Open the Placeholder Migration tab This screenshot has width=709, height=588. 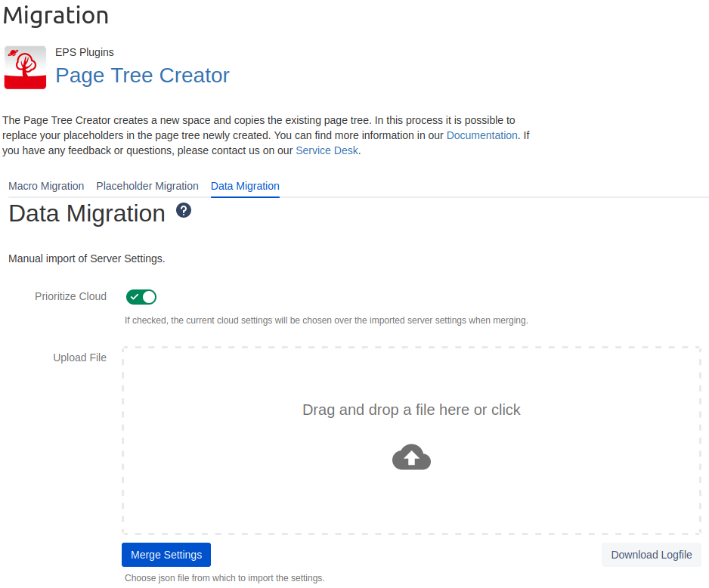point(147,186)
